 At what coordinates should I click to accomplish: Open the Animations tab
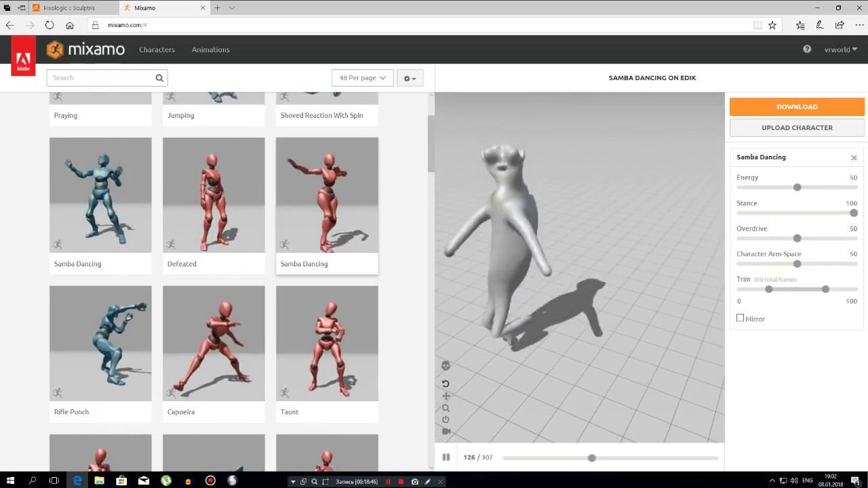point(210,49)
